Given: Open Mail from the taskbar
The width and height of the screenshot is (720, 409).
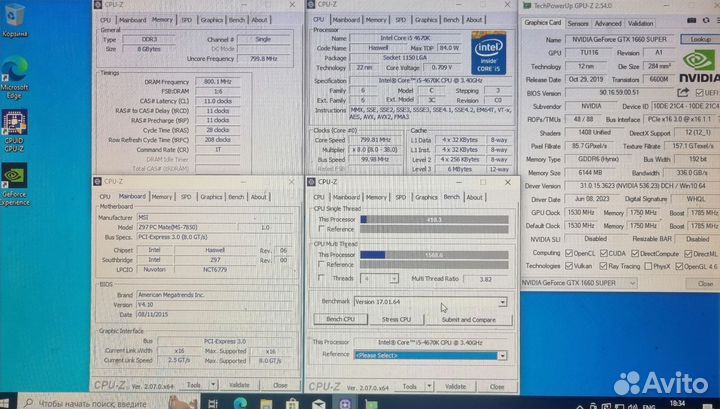Looking at the screenshot, I should point(319,404).
